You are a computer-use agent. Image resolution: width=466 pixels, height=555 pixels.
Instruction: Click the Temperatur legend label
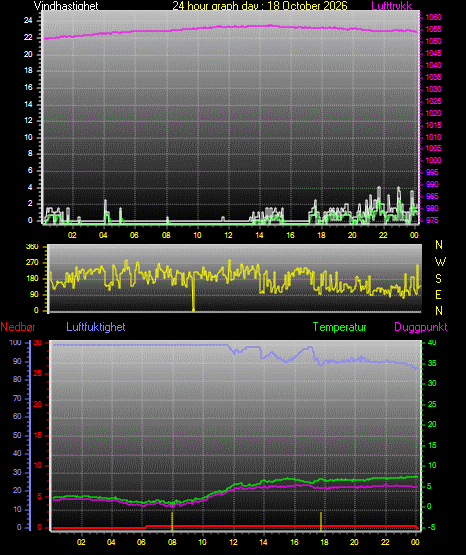(339, 327)
